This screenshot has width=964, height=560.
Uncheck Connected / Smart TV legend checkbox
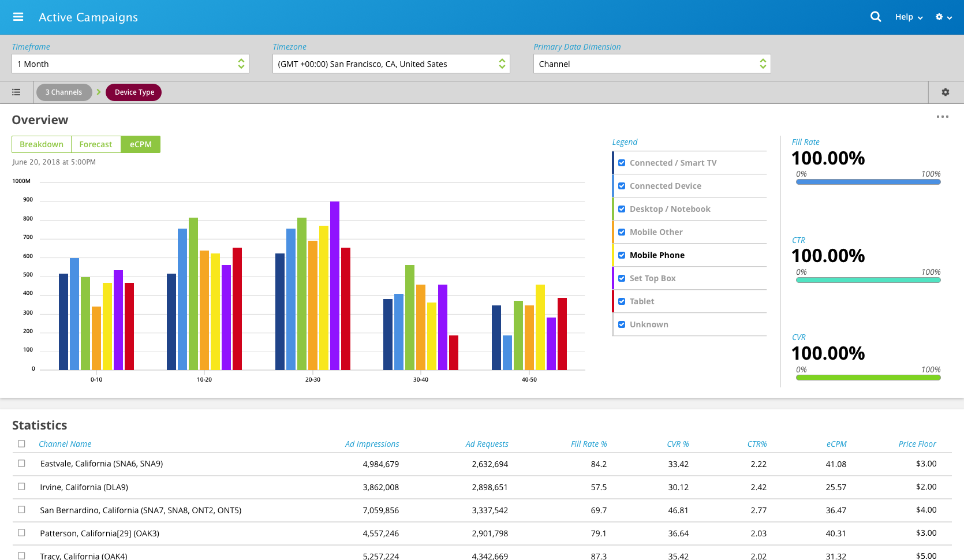(x=622, y=163)
